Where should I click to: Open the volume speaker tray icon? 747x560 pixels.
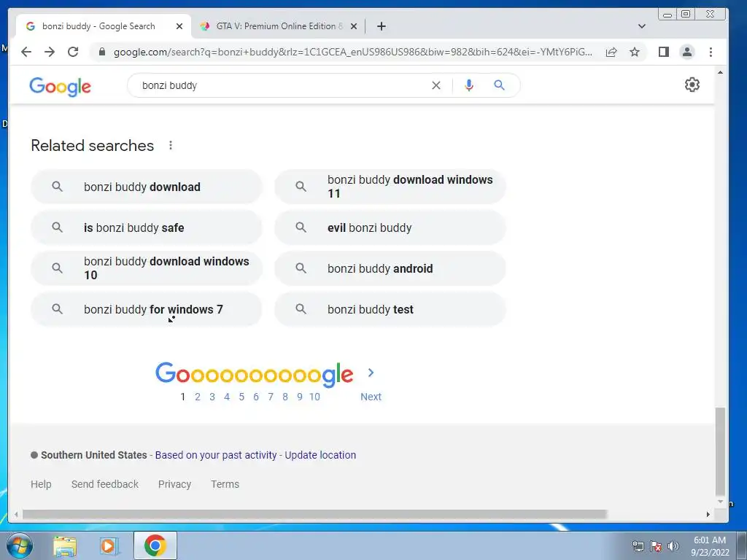coord(673,546)
